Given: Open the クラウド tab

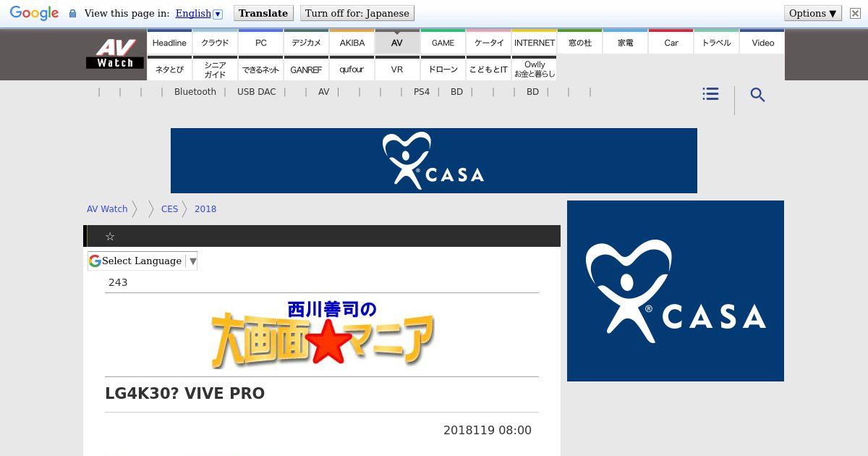Looking at the screenshot, I should [x=215, y=42].
